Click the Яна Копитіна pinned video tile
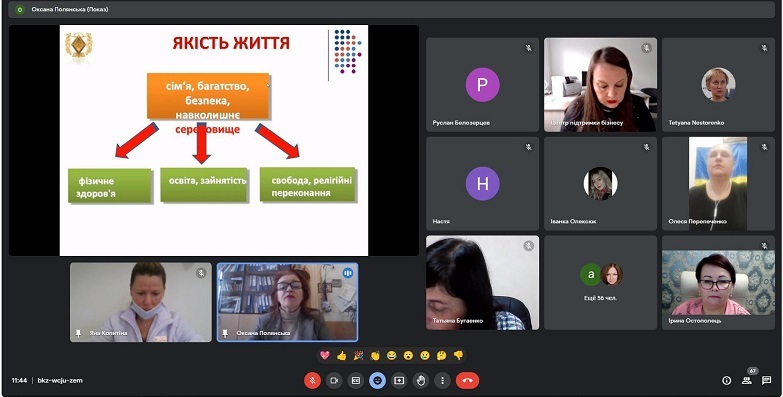This screenshot has width=783, height=397. [x=141, y=303]
